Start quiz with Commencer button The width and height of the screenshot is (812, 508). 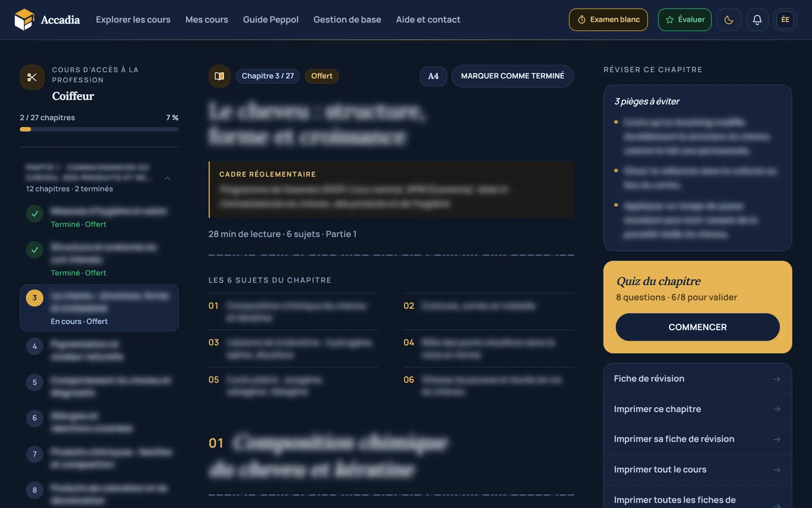(697, 327)
